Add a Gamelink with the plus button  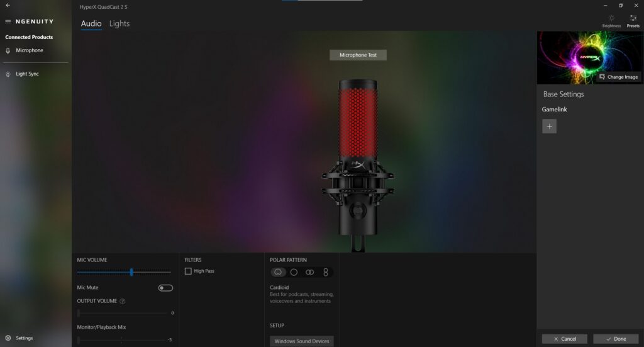coord(549,126)
